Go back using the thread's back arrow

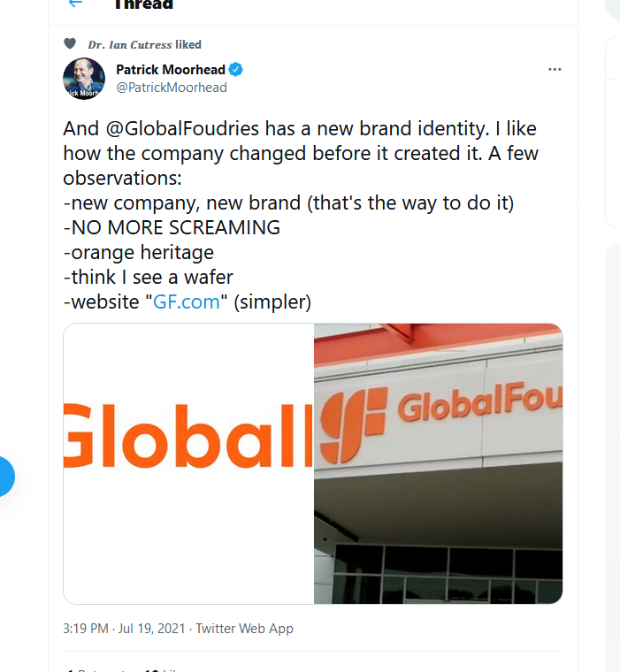[x=75, y=4]
